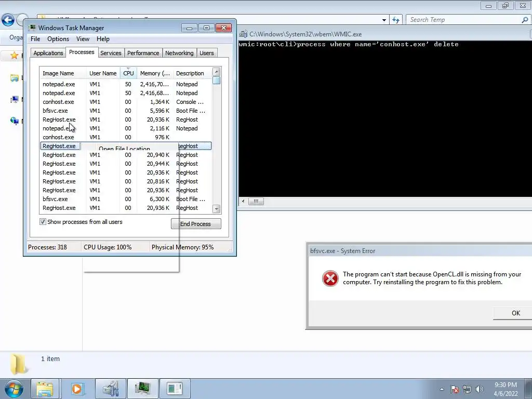Sort by the CPU column header
Image resolution: width=532 pixels, height=399 pixels.
128,73
